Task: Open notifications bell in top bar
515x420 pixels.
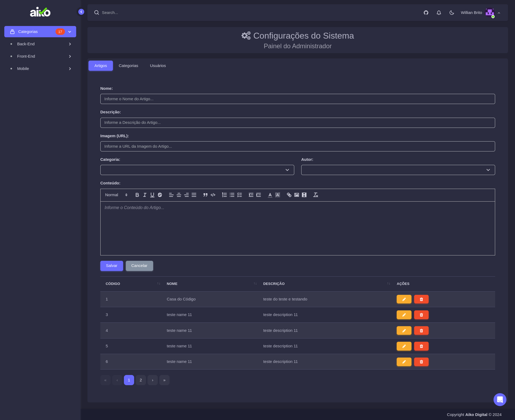Action: point(439,13)
